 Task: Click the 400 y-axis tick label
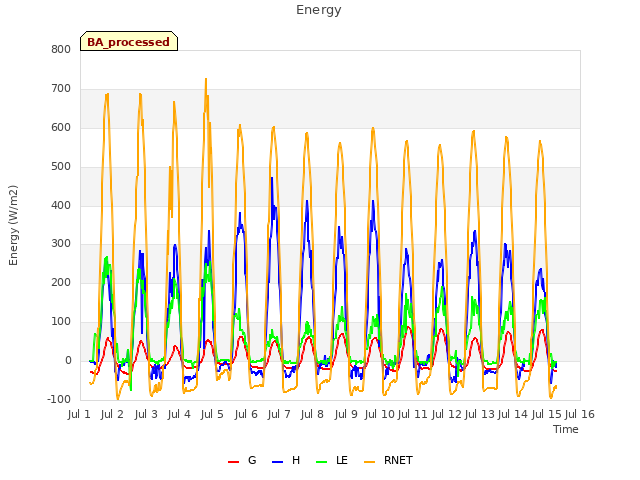[61, 205]
